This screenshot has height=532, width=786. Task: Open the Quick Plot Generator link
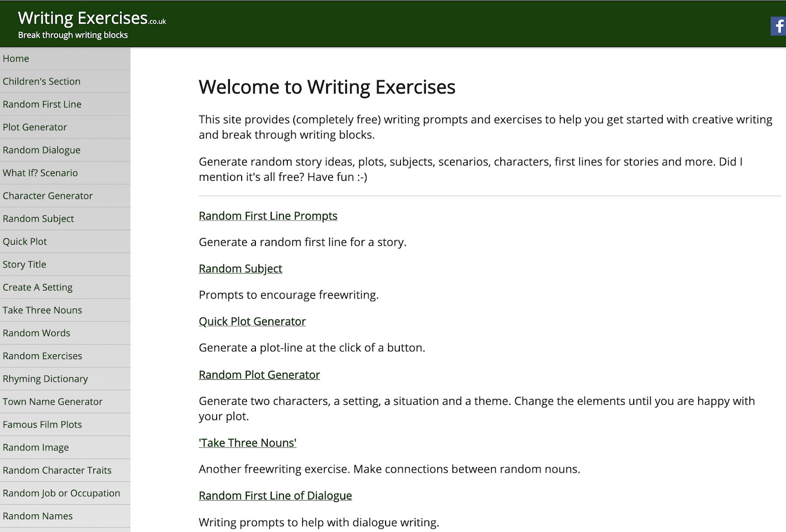click(252, 321)
